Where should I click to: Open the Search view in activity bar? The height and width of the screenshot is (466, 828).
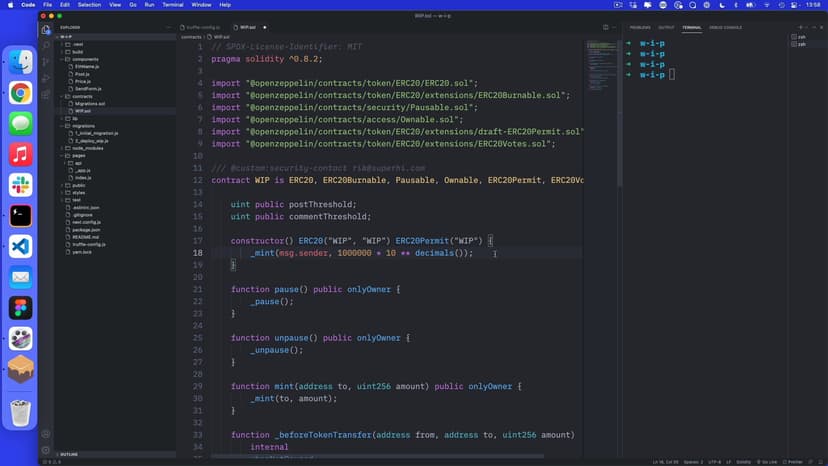(x=46, y=46)
